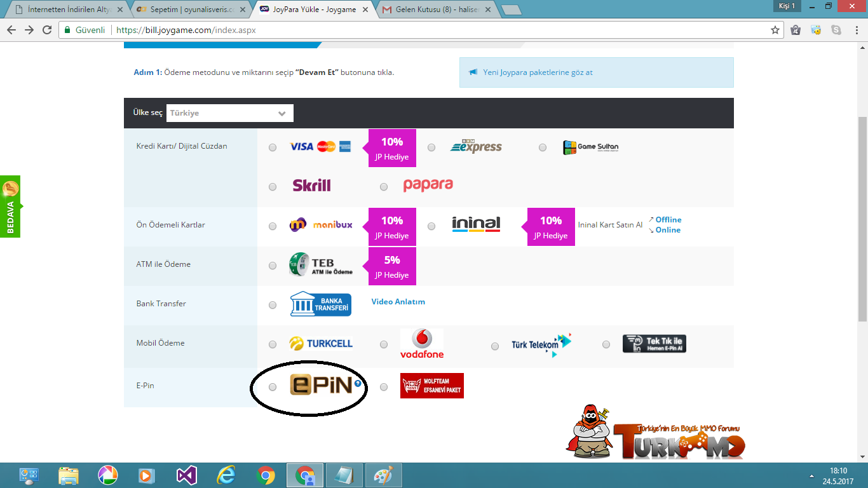Viewport: 868px width, 488px height.
Task: Select the Tek Tık ile E-Pin radio button
Action: click(606, 344)
